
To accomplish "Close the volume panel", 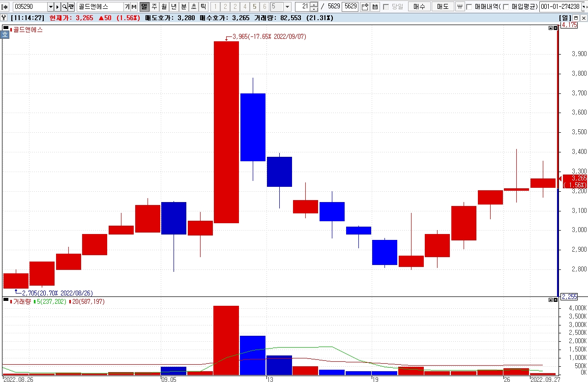I will click(x=556, y=300).
